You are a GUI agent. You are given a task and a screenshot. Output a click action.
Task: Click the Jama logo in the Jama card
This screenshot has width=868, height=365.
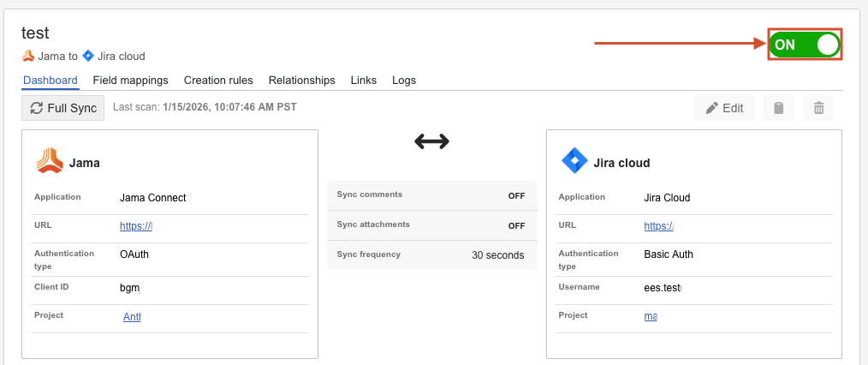tap(50, 160)
